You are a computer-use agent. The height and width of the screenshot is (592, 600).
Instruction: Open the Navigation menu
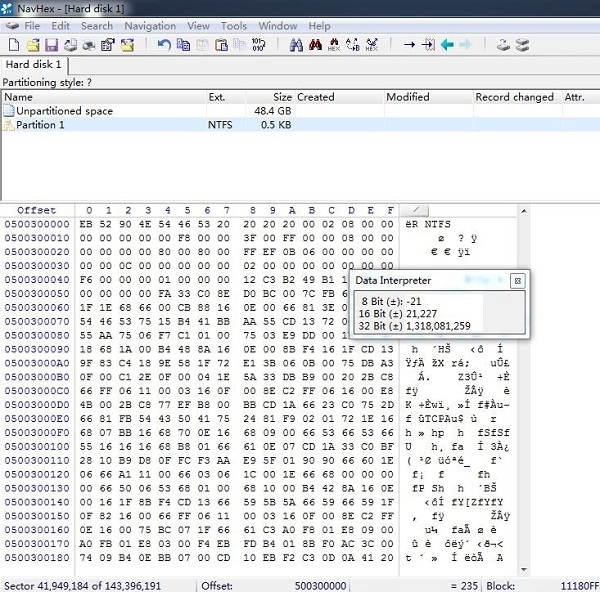150,26
